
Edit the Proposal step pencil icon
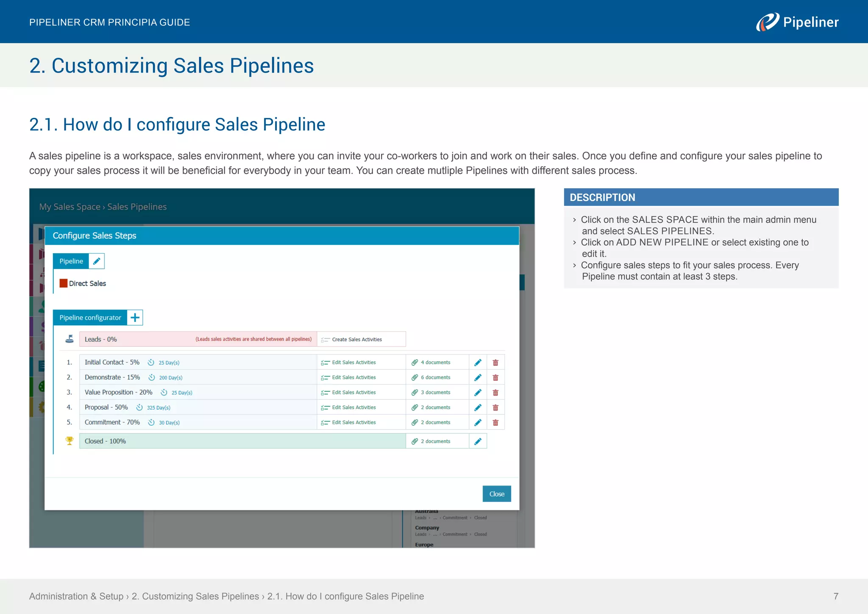coord(478,407)
